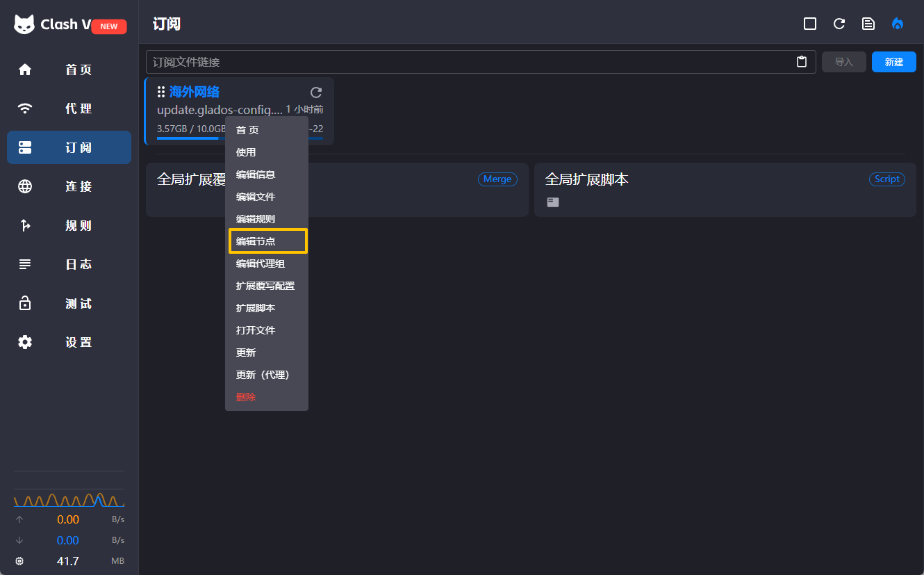Viewport: 924px width, 575px height.
Task: Choose 编辑信息 in the context menu
Action: tap(267, 175)
